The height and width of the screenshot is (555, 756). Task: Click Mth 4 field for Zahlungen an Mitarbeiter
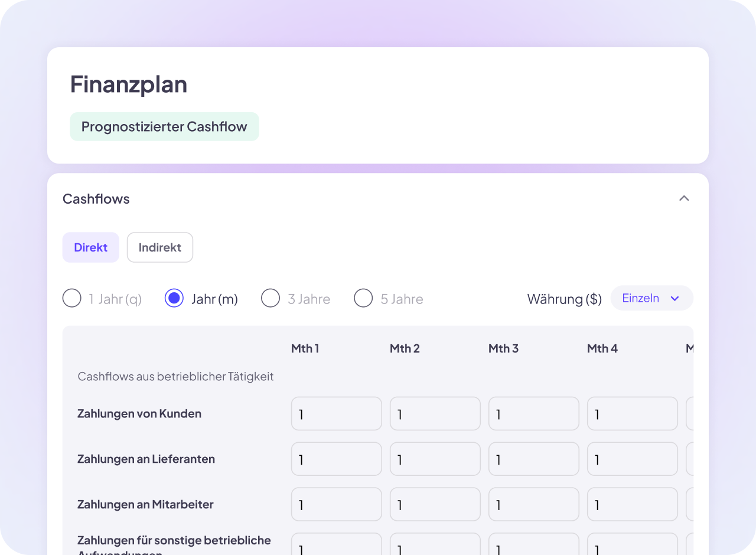pyautogui.click(x=633, y=504)
